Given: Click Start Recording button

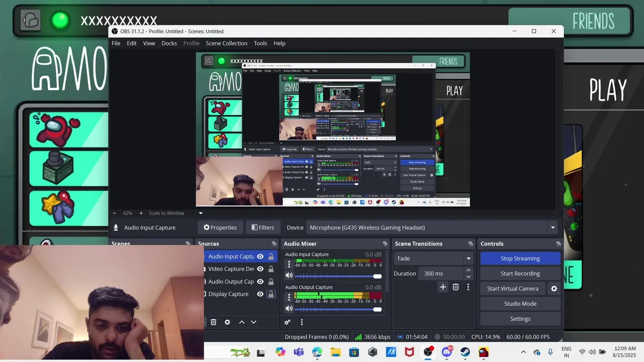Looking at the screenshot, I should tap(520, 274).
